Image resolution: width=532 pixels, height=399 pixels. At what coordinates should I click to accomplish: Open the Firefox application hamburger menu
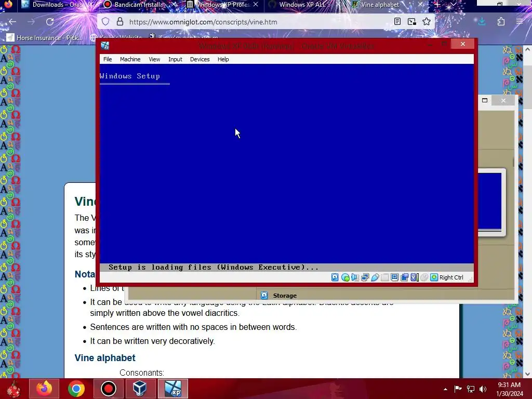[520, 22]
